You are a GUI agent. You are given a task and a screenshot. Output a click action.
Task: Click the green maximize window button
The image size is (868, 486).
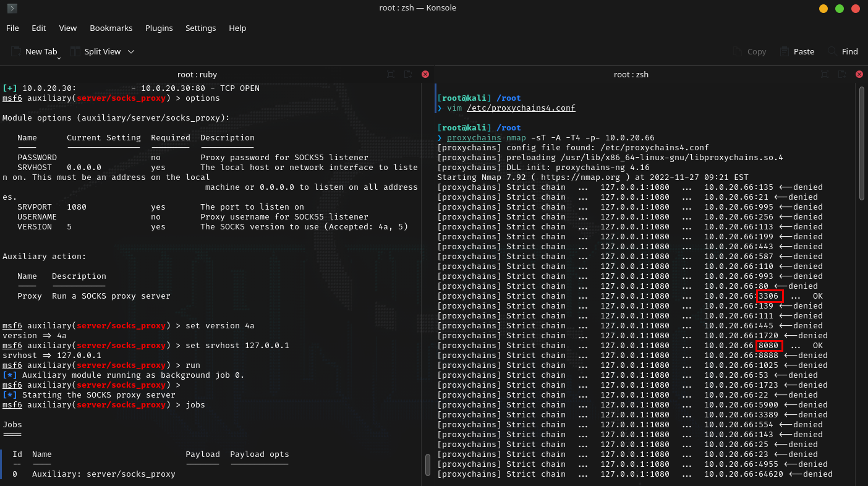840,9
